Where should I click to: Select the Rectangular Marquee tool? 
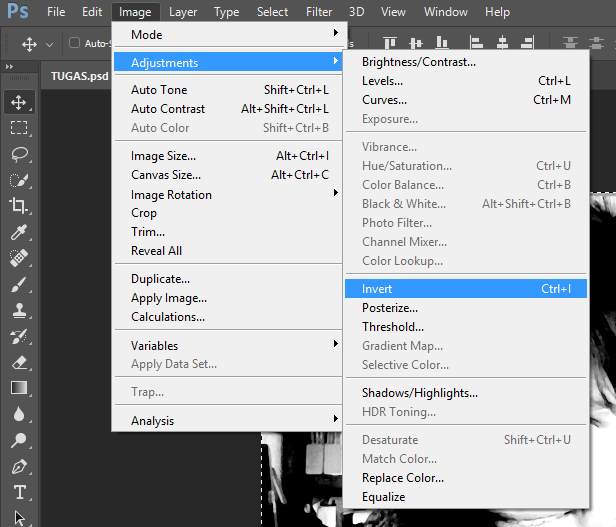tap(19, 128)
